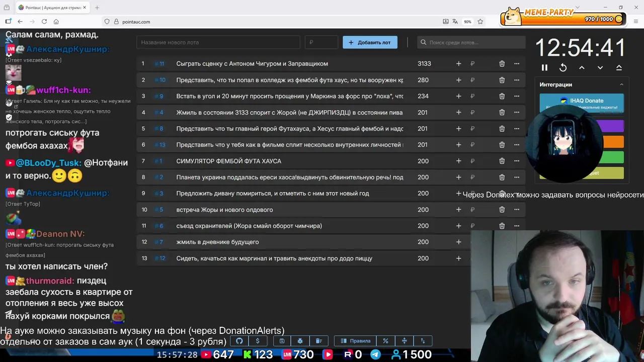Open more options for СИМУЛЯТОР ФЕМБОЙ lot
Screen dimensions: 644x362
tap(516, 161)
